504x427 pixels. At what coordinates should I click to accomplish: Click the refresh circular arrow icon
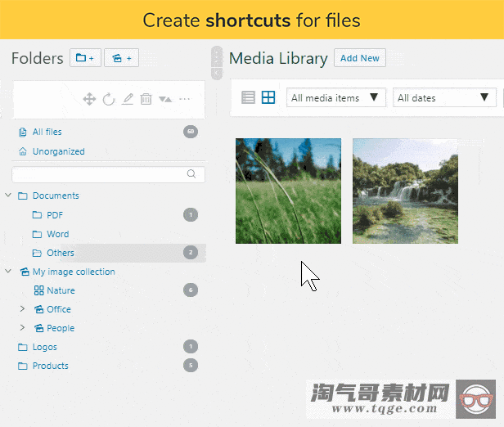pyautogui.click(x=109, y=99)
